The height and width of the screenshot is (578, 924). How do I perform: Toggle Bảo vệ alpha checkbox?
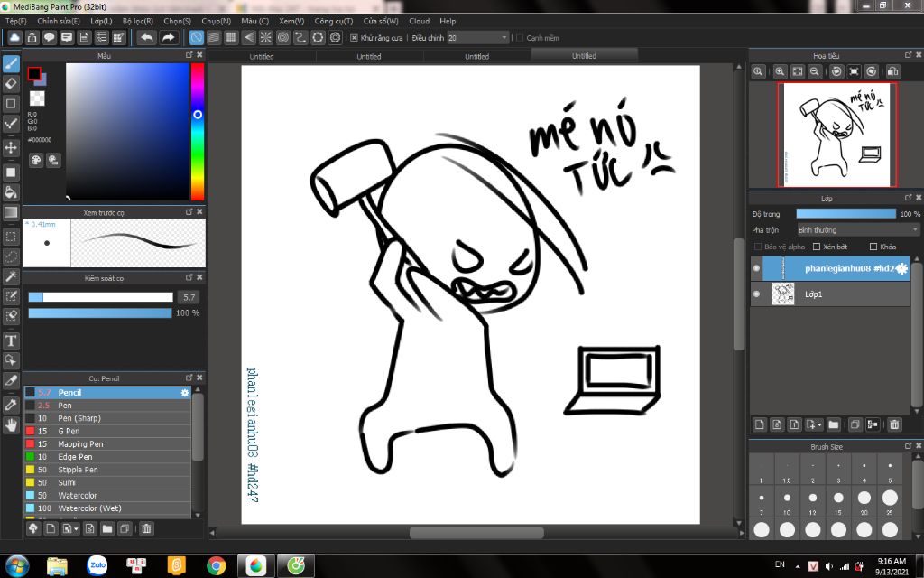[x=758, y=247]
